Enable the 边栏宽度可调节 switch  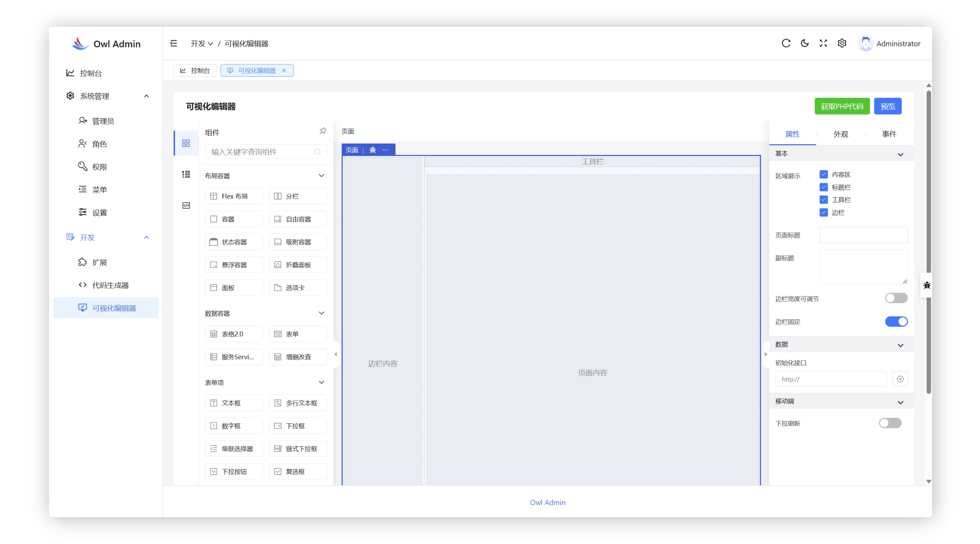point(896,298)
